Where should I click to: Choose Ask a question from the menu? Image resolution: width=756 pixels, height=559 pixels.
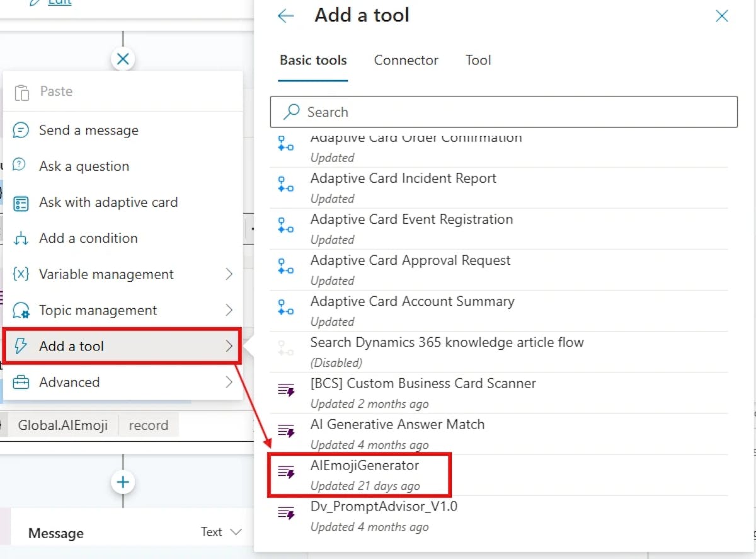pyautogui.click(x=84, y=166)
